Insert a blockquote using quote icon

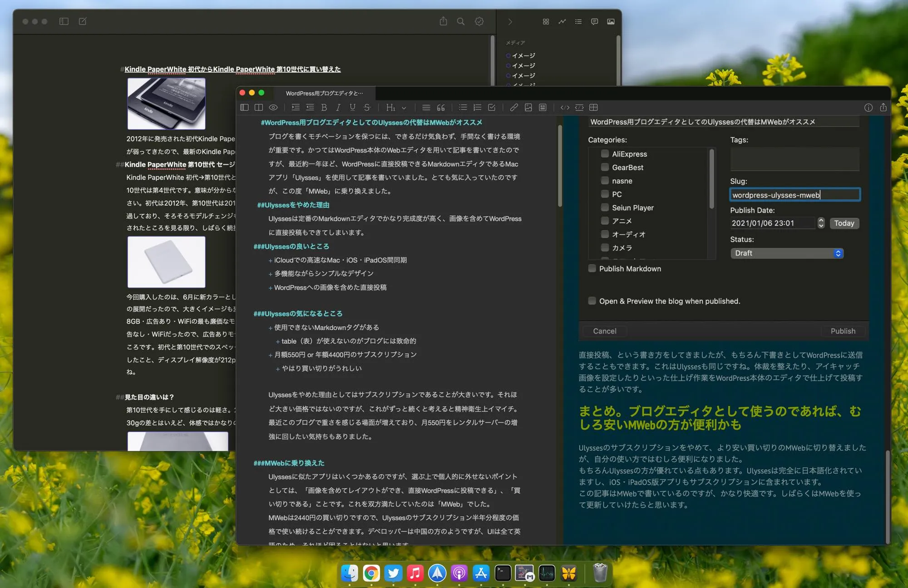click(x=441, y=108)
